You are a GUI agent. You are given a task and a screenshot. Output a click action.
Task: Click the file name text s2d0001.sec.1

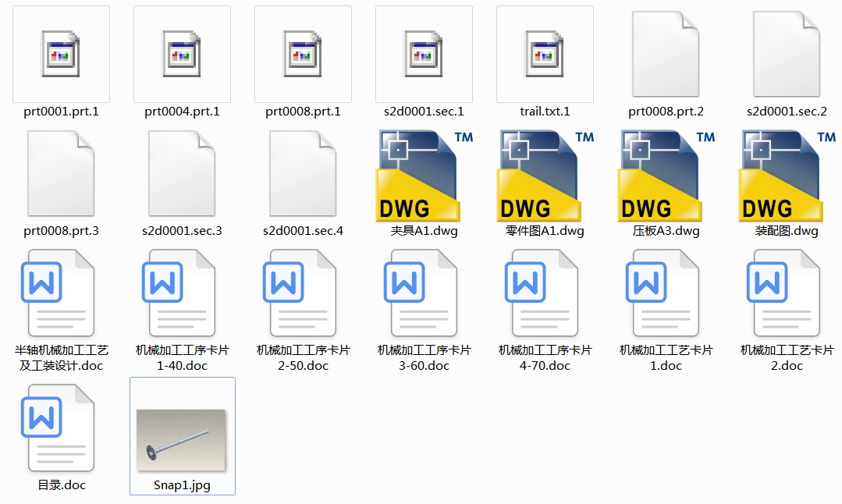424,112
